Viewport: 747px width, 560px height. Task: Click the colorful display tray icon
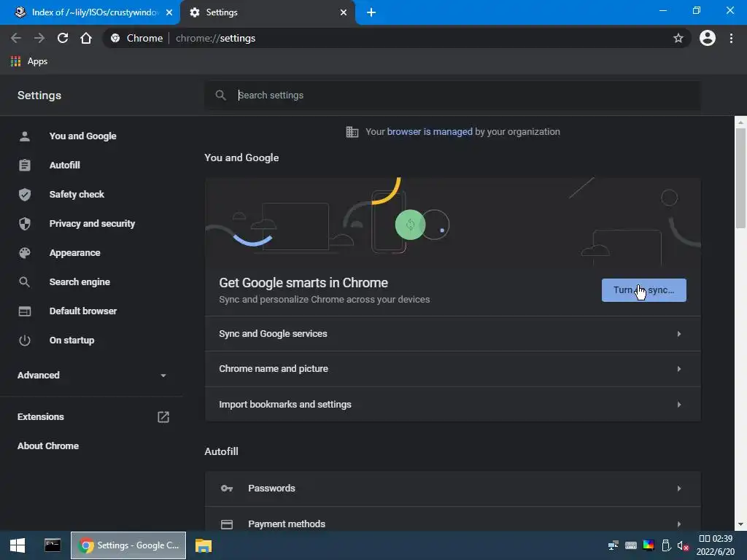649,545
